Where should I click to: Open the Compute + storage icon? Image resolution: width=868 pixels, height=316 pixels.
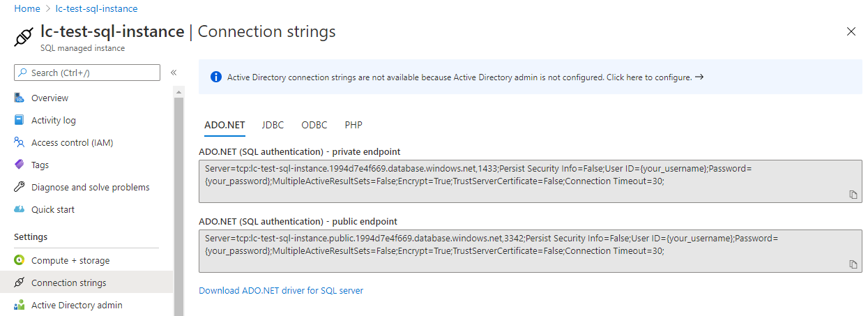click(20, 260)
